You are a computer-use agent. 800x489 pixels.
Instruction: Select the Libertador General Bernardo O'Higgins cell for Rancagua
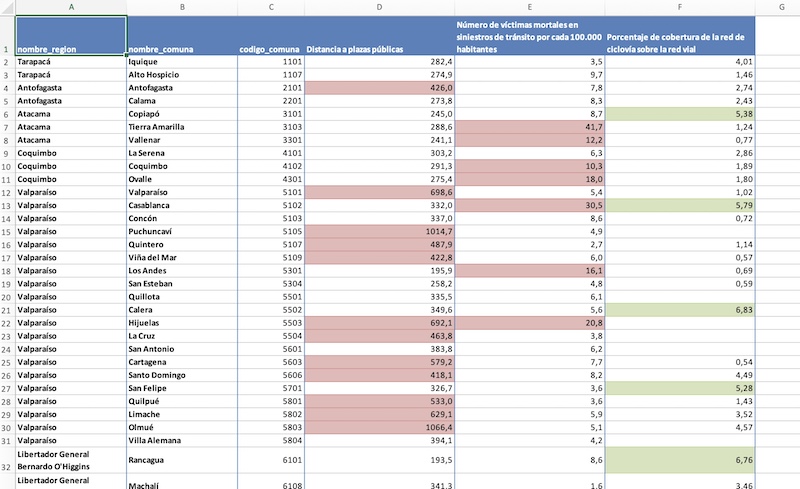point(71,460)
